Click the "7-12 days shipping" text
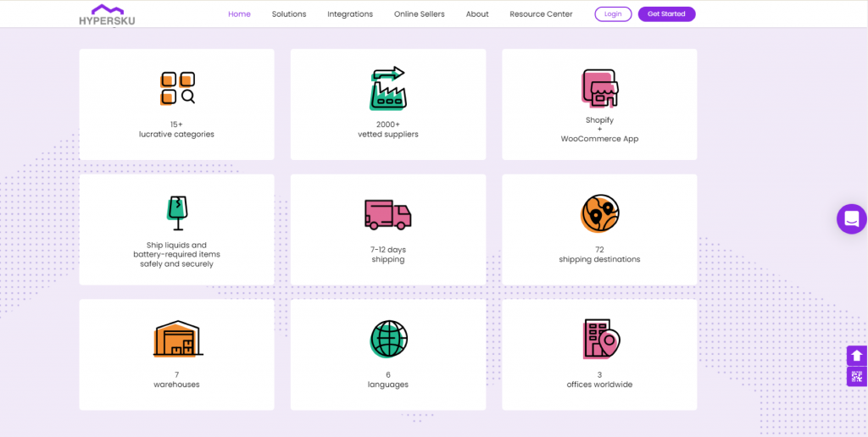 [388, 254]
